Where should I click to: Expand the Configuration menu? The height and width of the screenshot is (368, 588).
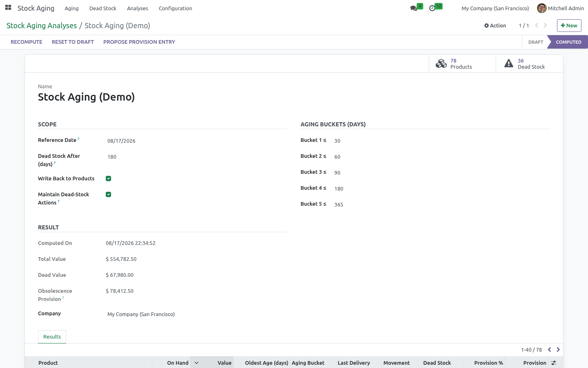[175, 8]
